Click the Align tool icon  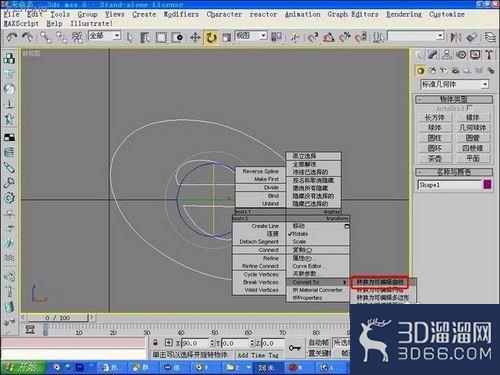[472, 37]
